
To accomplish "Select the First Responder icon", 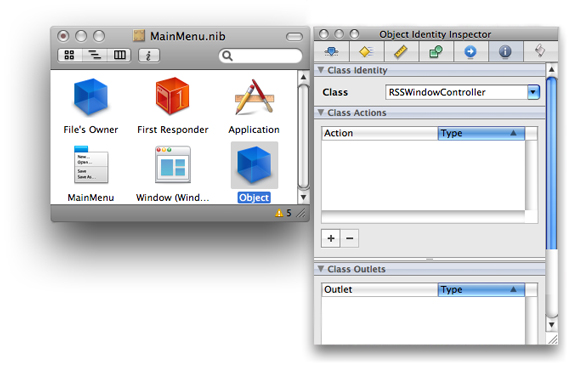I will 172,96.
